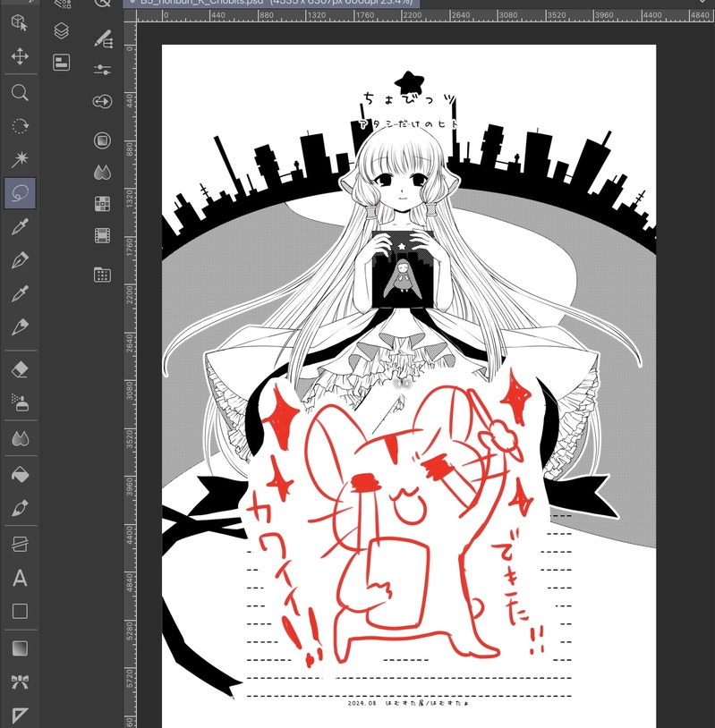
Task: Click the ちょびっツ title text on canvas
Action: [408, 99]
